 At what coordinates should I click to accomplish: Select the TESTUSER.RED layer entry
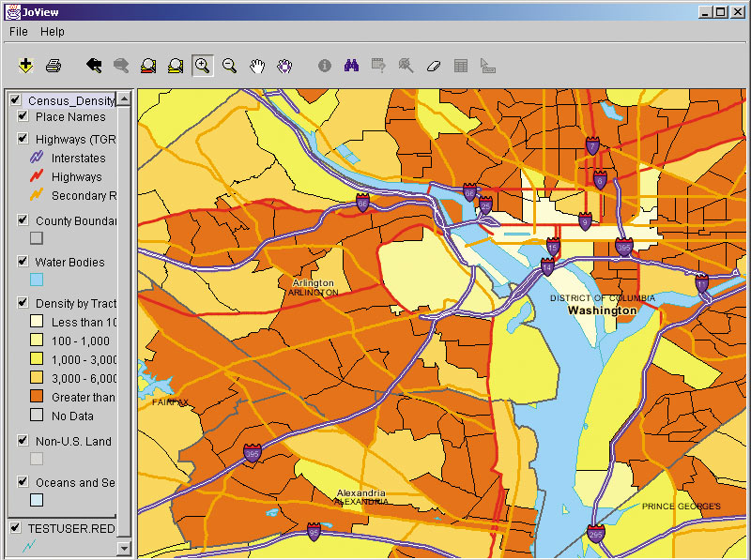71,528
